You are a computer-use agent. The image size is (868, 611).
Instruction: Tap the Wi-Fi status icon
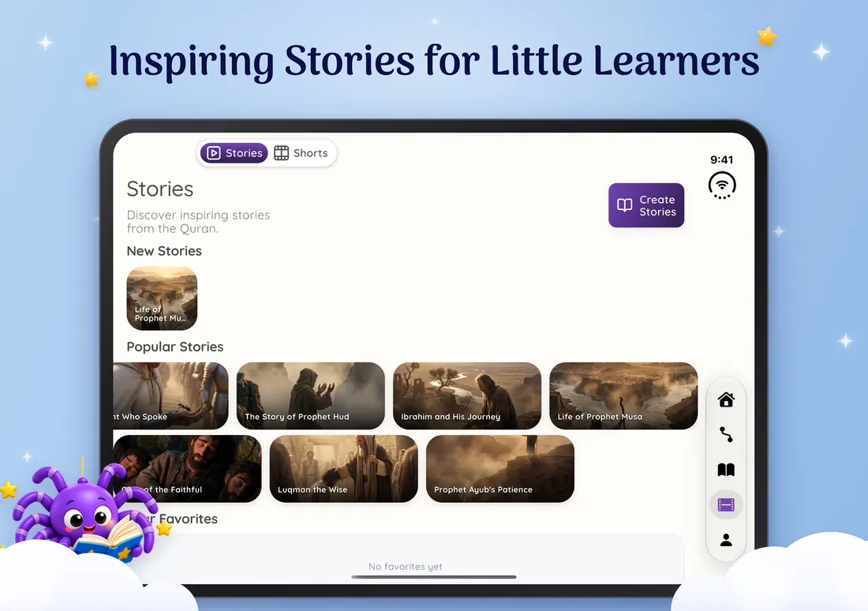tap(722, 186)
